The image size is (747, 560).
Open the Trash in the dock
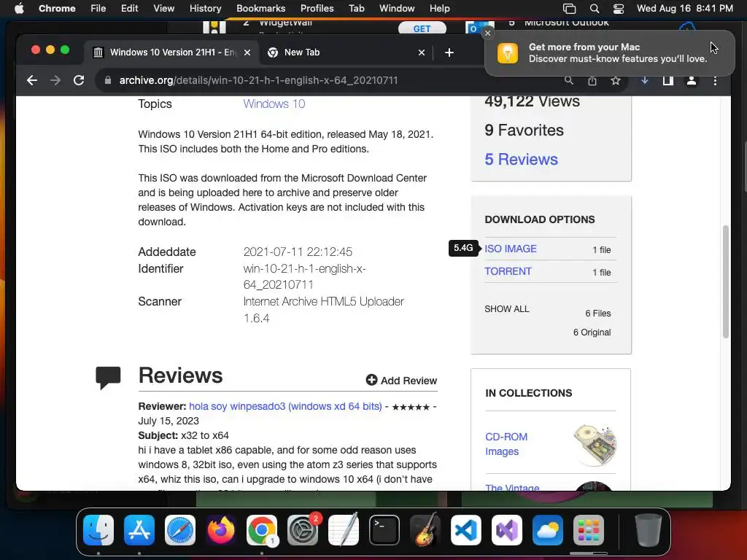point(649,530)
